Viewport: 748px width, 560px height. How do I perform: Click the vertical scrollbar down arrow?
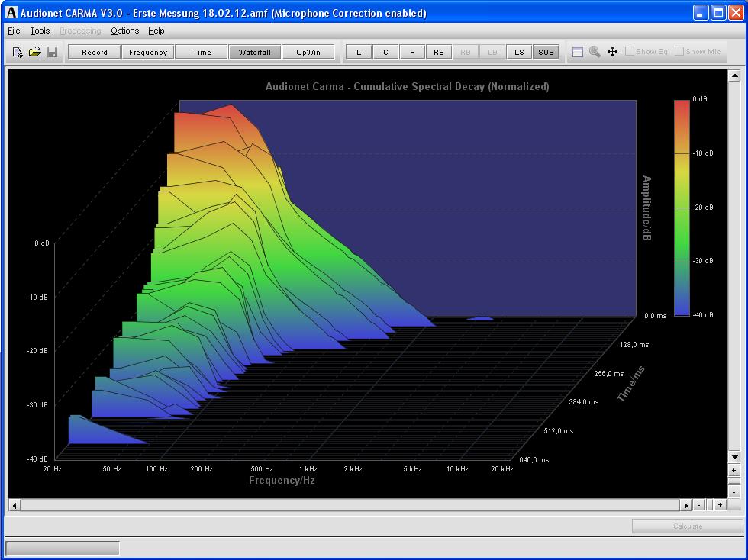pos(734,456)
